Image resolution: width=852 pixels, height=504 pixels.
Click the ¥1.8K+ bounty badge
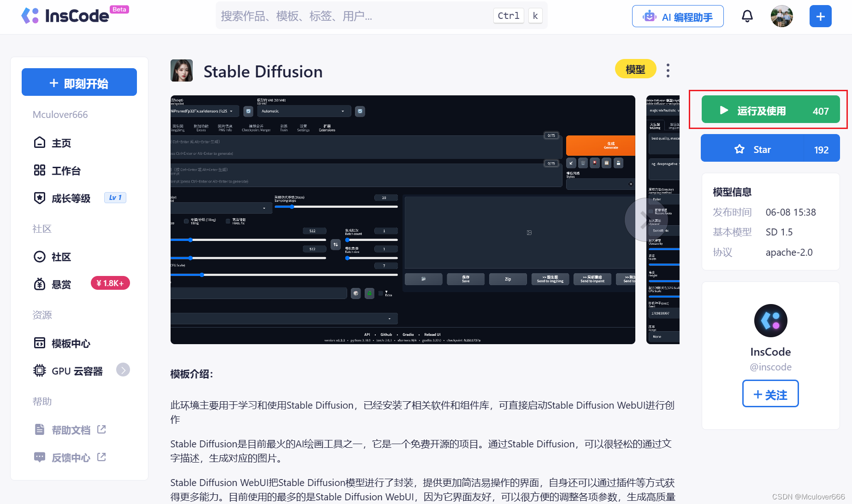(x=110, y=283)
